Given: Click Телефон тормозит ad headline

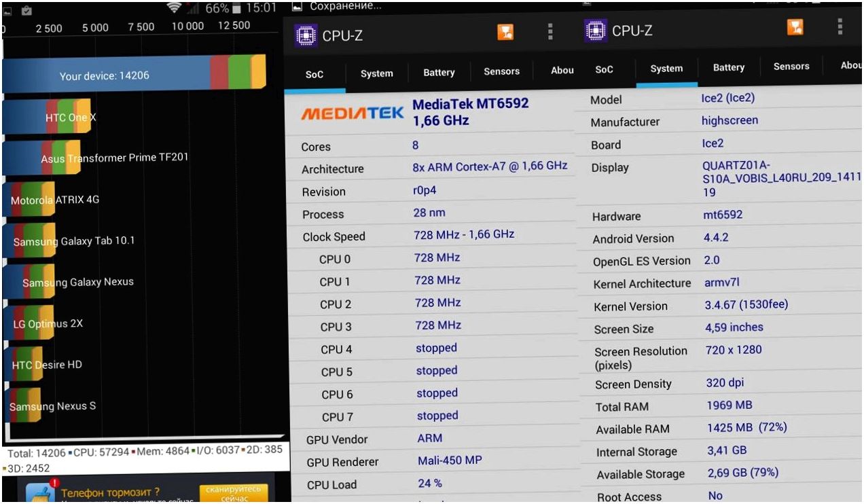Looking at the screenshot, I should tap(110, 492).
